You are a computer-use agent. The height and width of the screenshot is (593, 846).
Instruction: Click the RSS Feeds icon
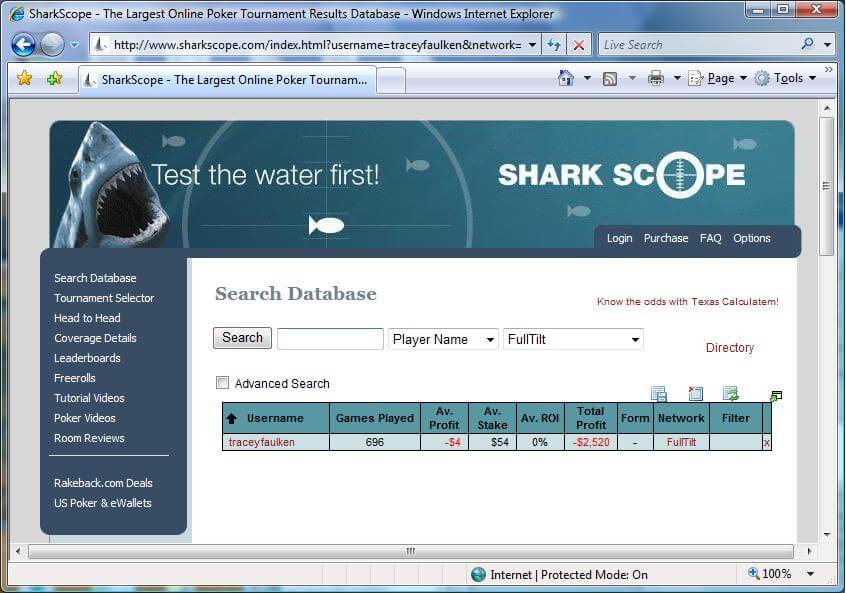pyautogui.click(x=609, y=78)
